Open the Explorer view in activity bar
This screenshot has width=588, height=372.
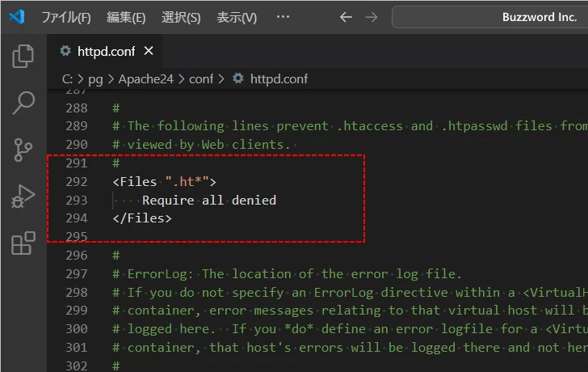(23, 56)
